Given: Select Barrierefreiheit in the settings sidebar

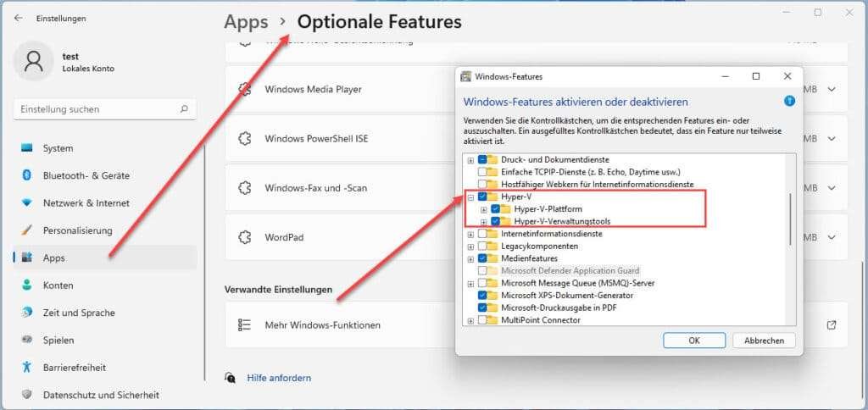Looking at the screenshot, I should (105, 368).
